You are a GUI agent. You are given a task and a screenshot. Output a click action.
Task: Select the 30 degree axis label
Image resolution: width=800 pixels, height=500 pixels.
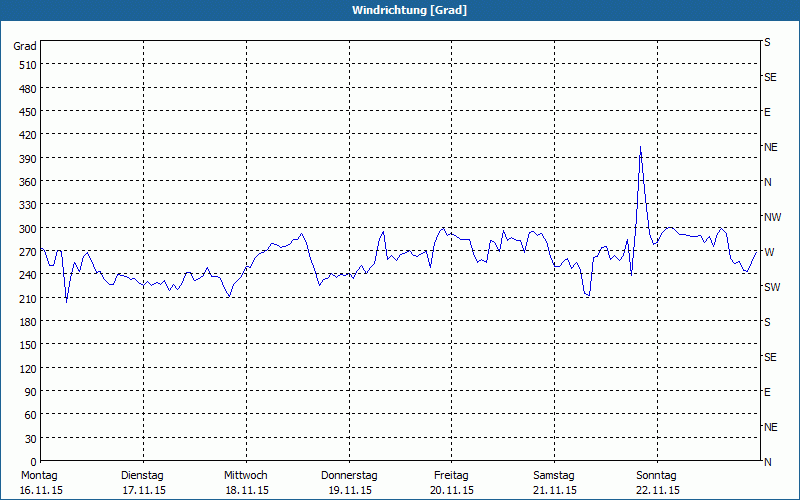(x=31, y=439)
